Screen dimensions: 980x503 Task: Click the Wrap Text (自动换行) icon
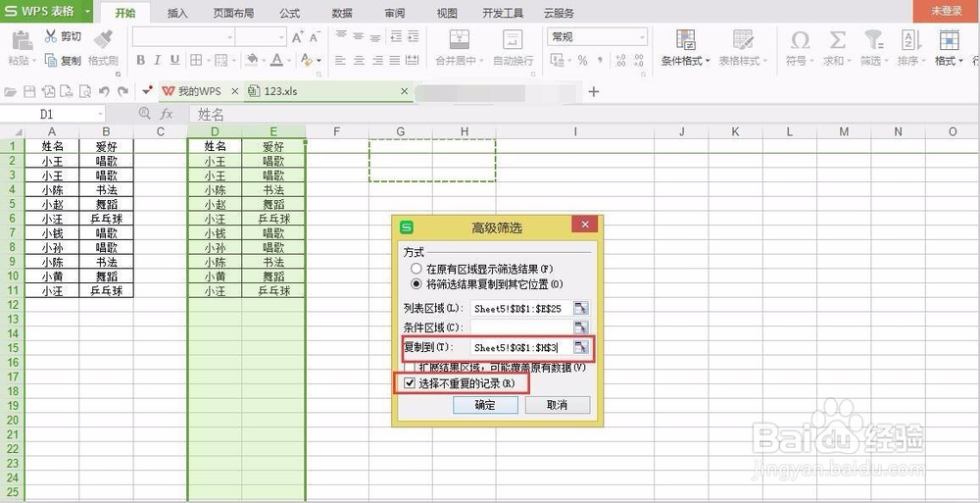(513, 39)
